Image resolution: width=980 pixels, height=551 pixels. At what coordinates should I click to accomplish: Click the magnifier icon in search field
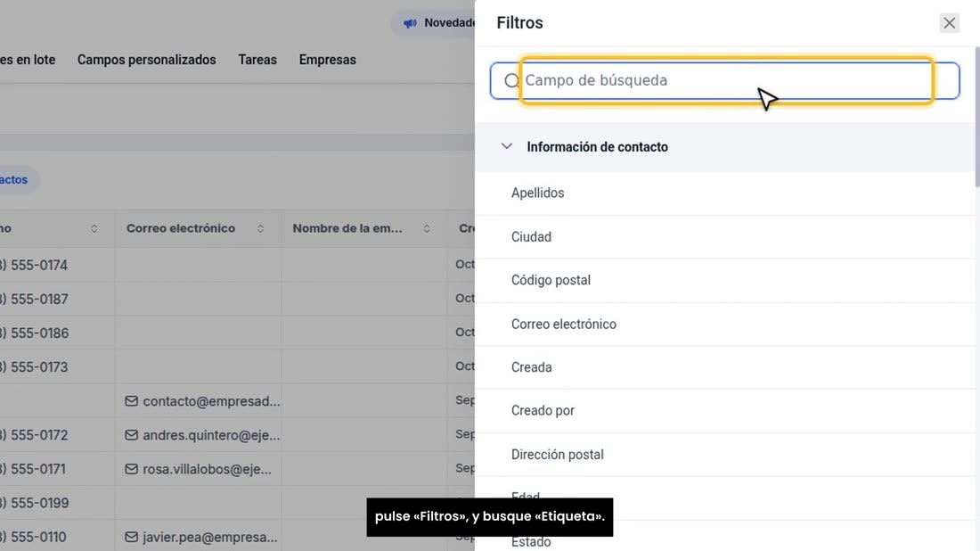click(511, 80)
